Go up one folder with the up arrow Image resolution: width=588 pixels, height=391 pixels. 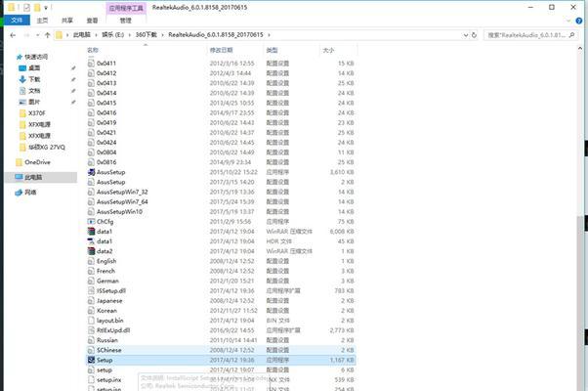47,35
